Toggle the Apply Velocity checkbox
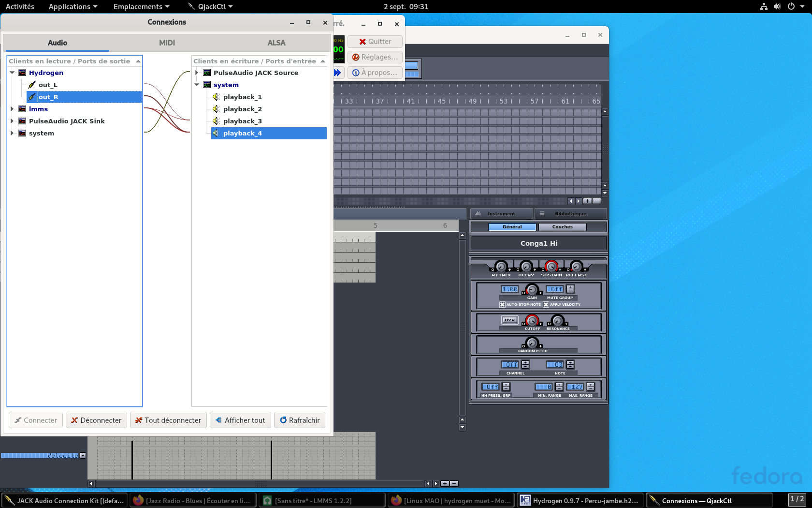812x508 pixels. 546,304
